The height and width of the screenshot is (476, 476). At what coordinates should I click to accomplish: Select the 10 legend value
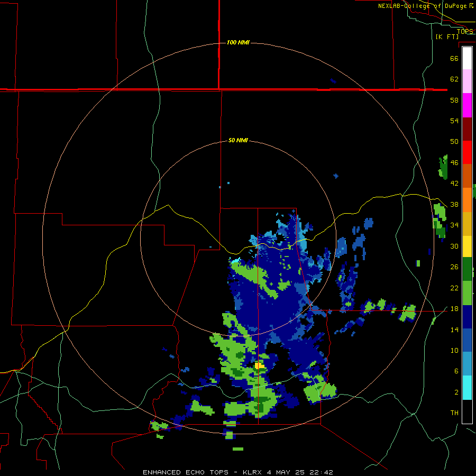(454, 351)
